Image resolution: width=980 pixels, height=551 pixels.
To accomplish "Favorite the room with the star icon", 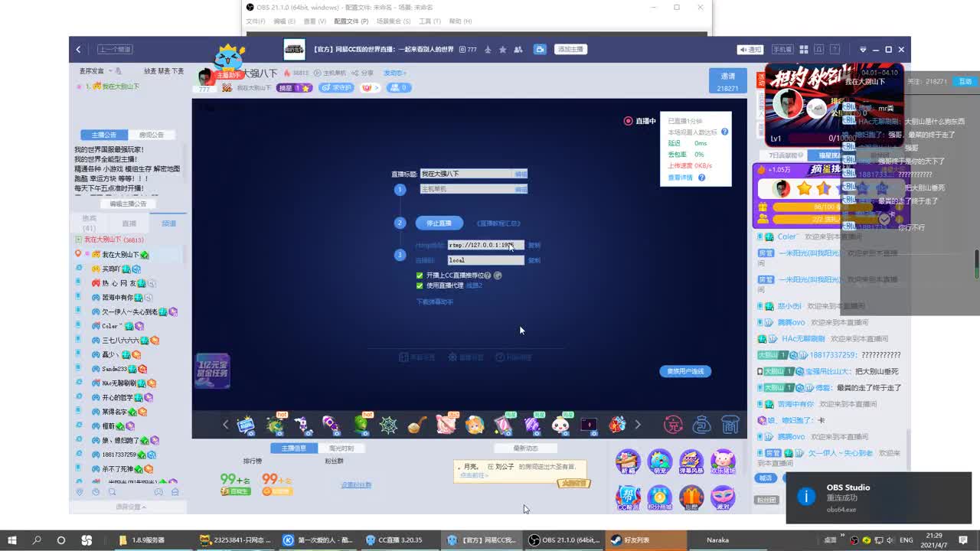I will click(502, 49).
